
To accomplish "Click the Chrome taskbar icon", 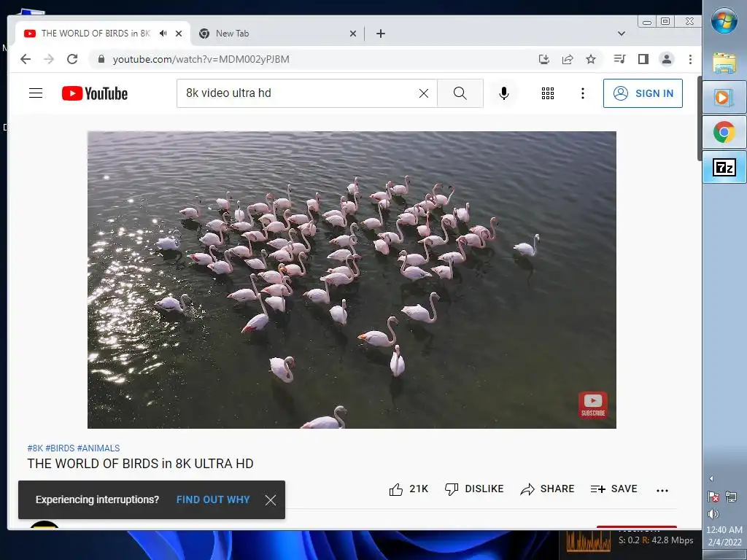I will click(724, 132).
